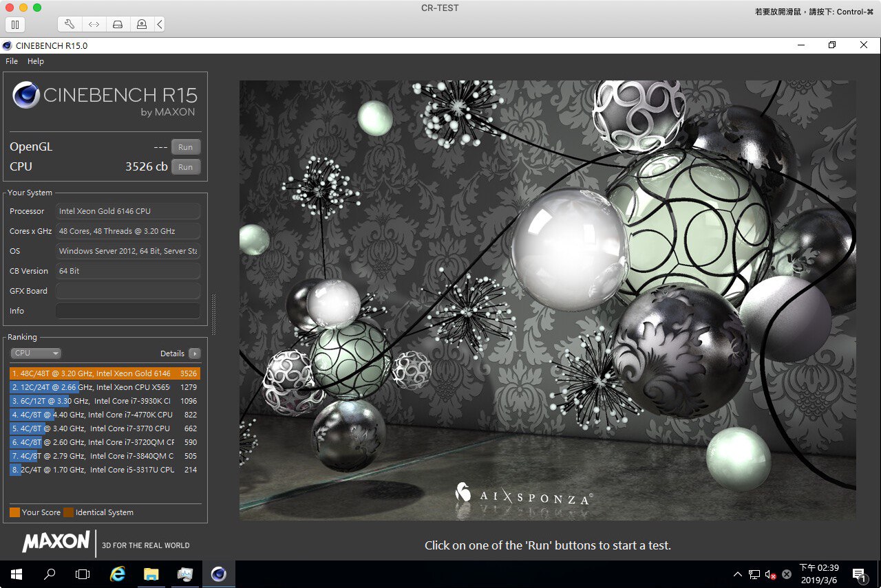The height and width of the screenshot is (588, 881).
Task: Click the camera device icon in VM toolbar
Action: pyautogui.click(x=141, y=24)
